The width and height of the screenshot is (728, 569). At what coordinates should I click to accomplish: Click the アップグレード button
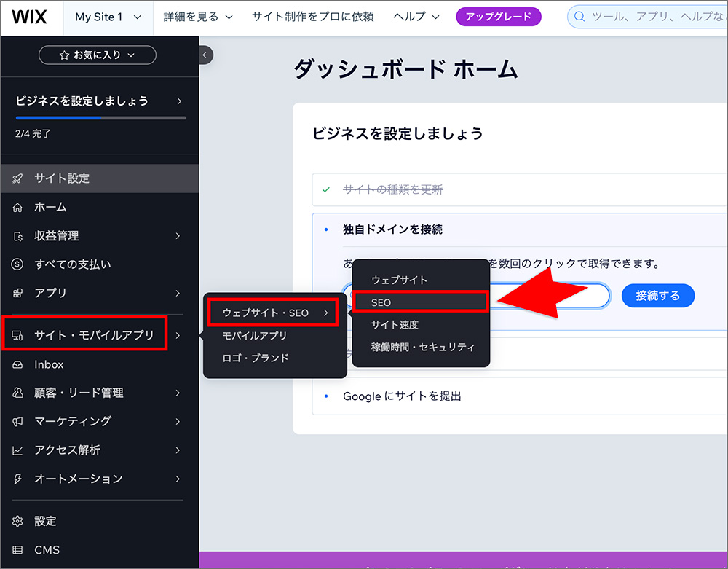[498, 17]
